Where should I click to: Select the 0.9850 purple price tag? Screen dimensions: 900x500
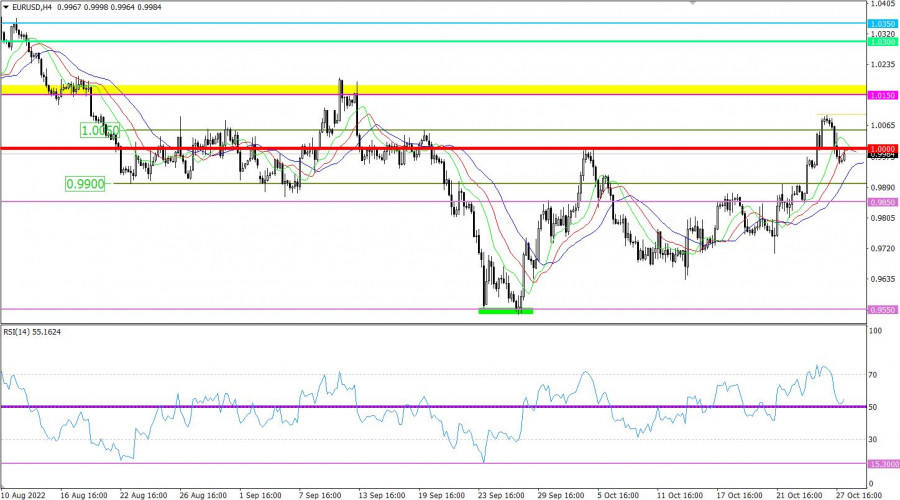coord(882,202)
